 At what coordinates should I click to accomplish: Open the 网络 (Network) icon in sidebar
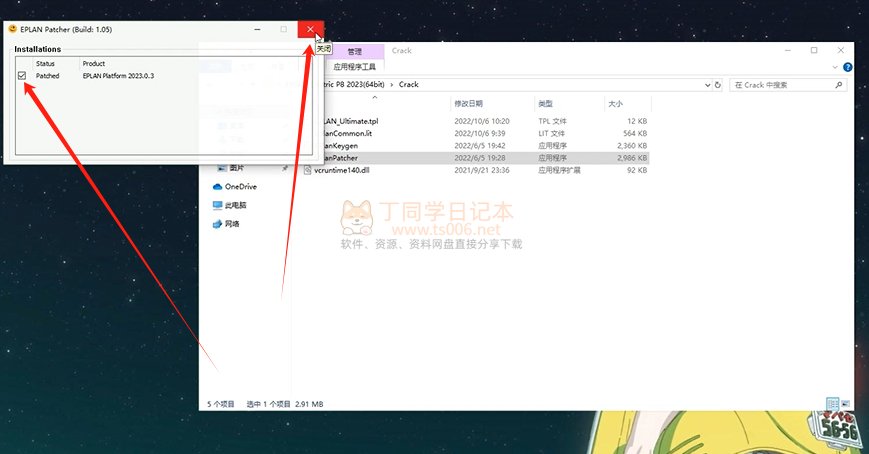tap(217, 224)
